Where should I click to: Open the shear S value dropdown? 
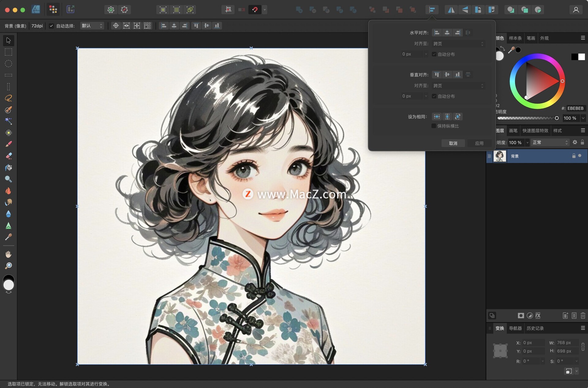(x=577, y=361)
